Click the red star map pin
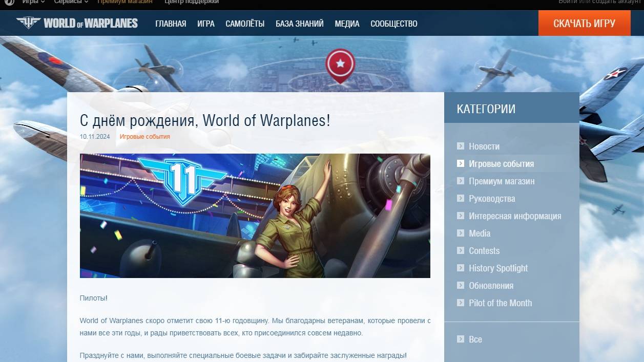The width and height of the screenshot is (644, 362). [x=340, y=66]
